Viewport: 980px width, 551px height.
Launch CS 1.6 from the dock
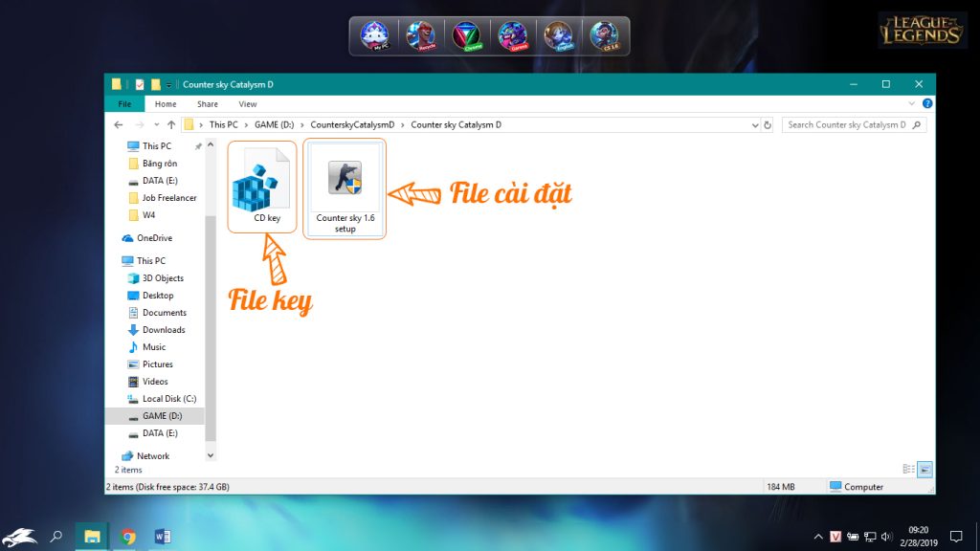coord(605,35)
